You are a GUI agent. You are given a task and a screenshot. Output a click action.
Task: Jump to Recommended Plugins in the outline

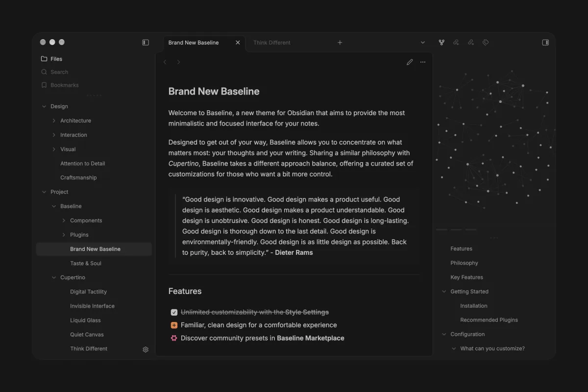coord(489,320)
